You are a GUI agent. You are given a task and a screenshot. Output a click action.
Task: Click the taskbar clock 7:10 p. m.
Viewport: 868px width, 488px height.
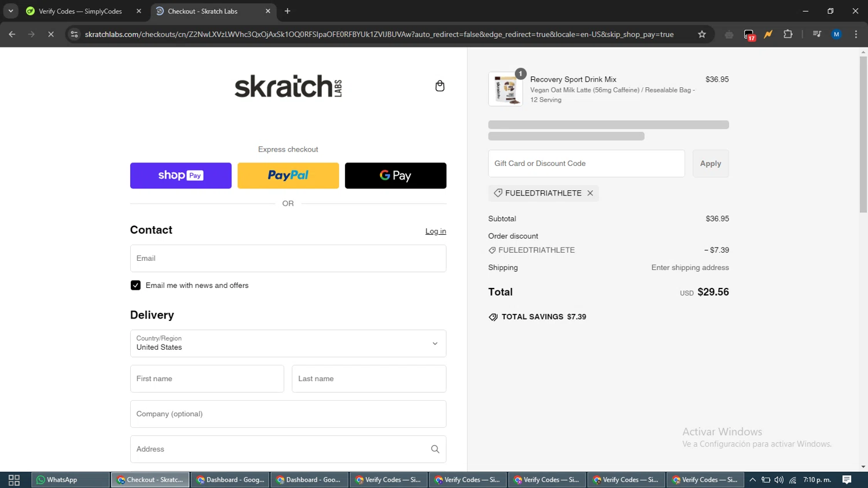tap(817, 480)
